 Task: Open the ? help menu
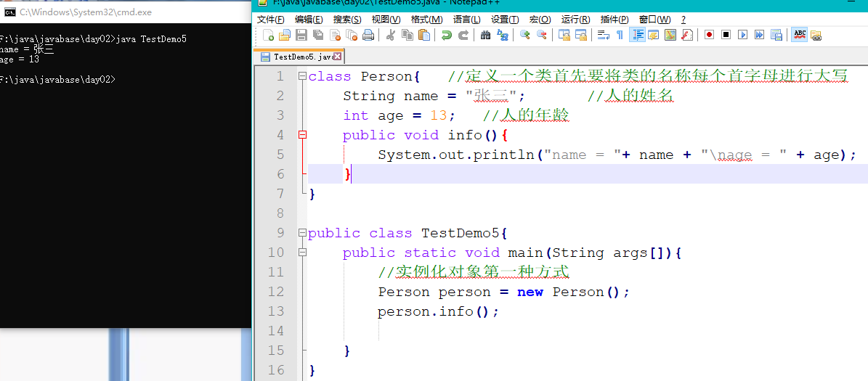(x=683, y=20)
